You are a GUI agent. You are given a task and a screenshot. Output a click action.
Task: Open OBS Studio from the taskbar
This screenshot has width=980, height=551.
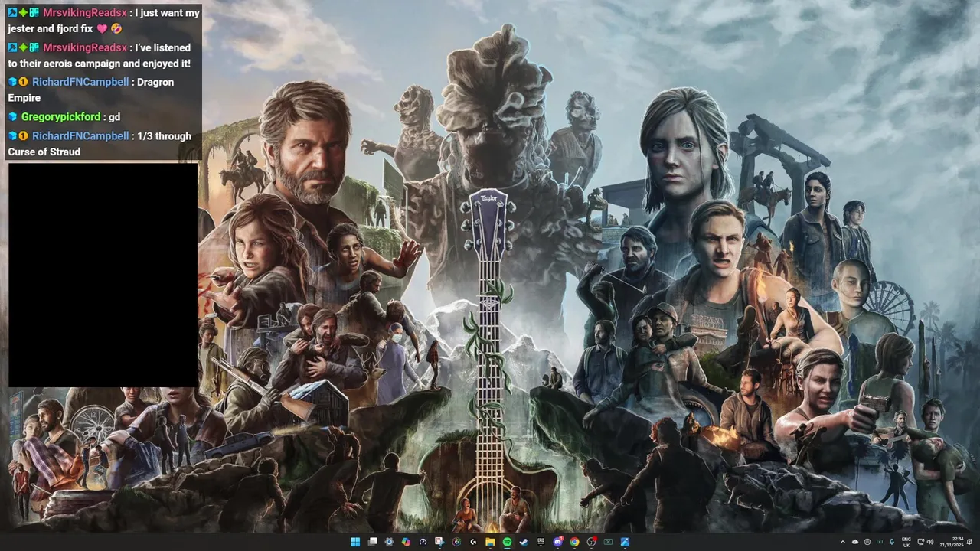591,542
